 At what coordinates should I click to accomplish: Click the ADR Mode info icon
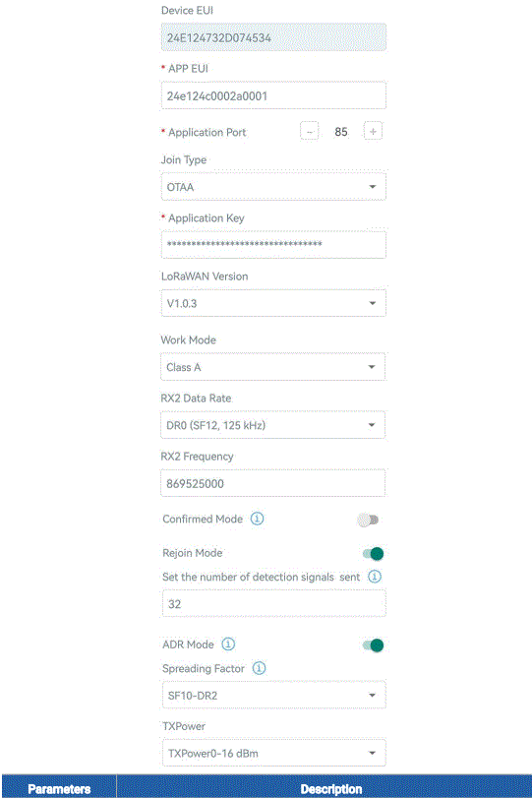(x=228, y=645)
